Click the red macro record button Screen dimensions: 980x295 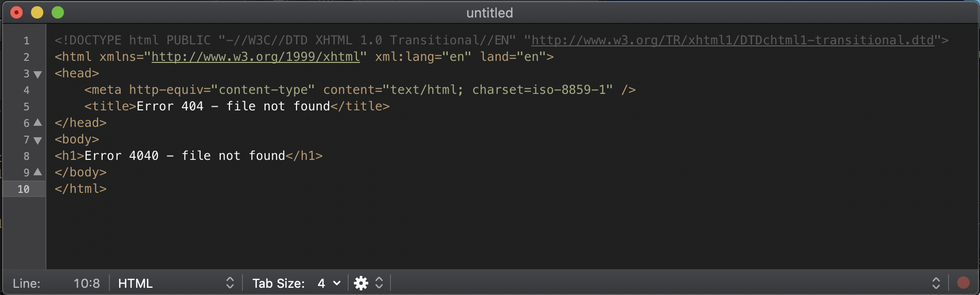tap(963, 283)
